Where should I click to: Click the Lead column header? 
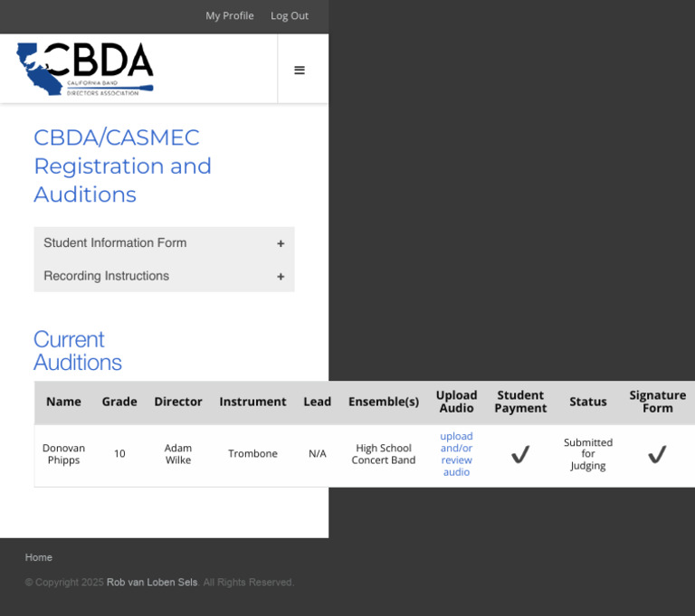coord(318,402)
